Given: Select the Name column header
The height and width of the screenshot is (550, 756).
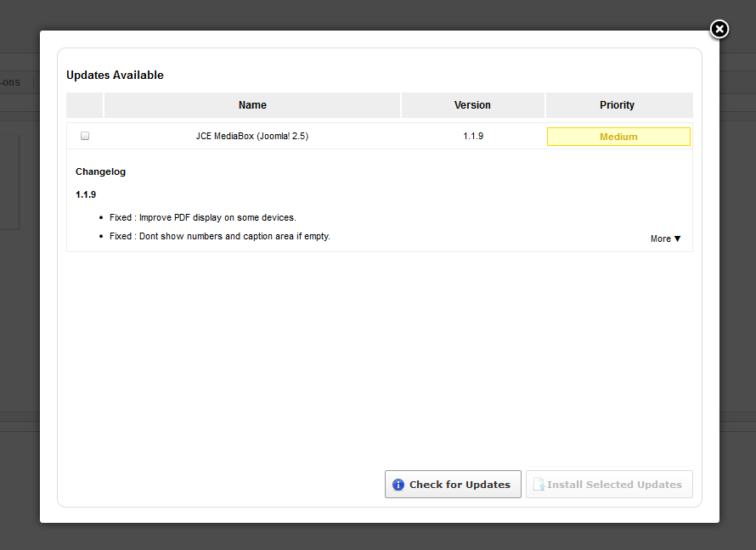Looking at the screenshot, I should 252,105.
